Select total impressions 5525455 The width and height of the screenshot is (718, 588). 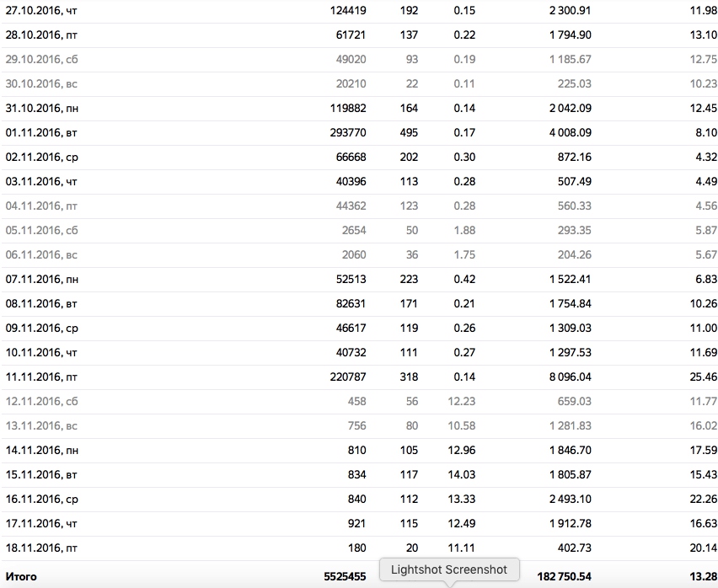point(345,576)
